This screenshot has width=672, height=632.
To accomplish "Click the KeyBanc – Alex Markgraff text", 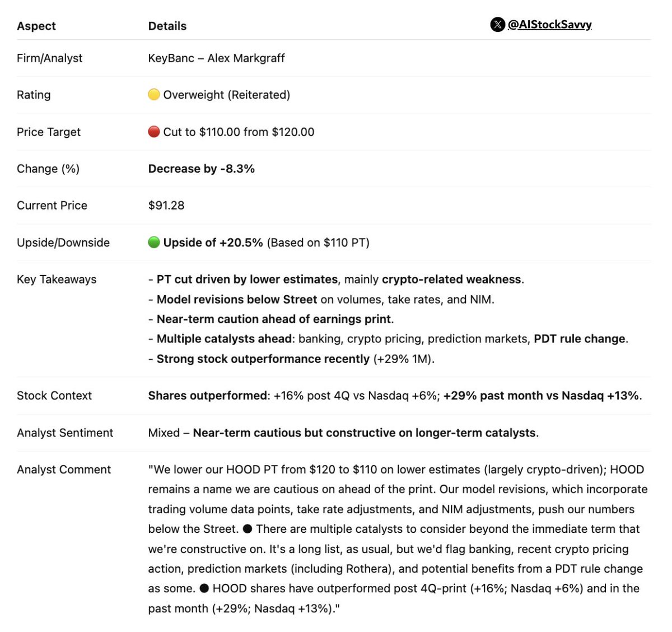I will pyautogui.click(x=216, y=58).
